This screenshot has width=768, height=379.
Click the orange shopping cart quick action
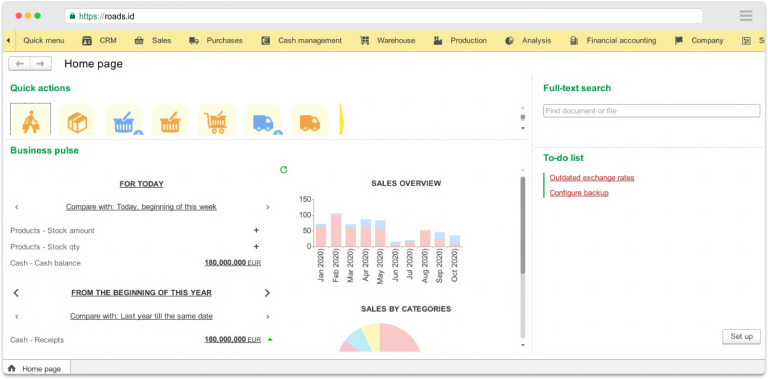[x=216, y=119]
